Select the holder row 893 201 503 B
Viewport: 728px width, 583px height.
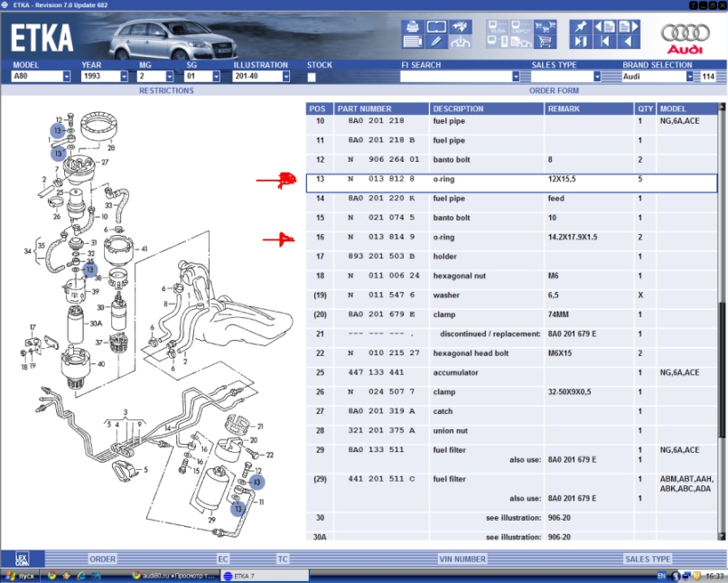pyautogui.click(x=511, y=260)
